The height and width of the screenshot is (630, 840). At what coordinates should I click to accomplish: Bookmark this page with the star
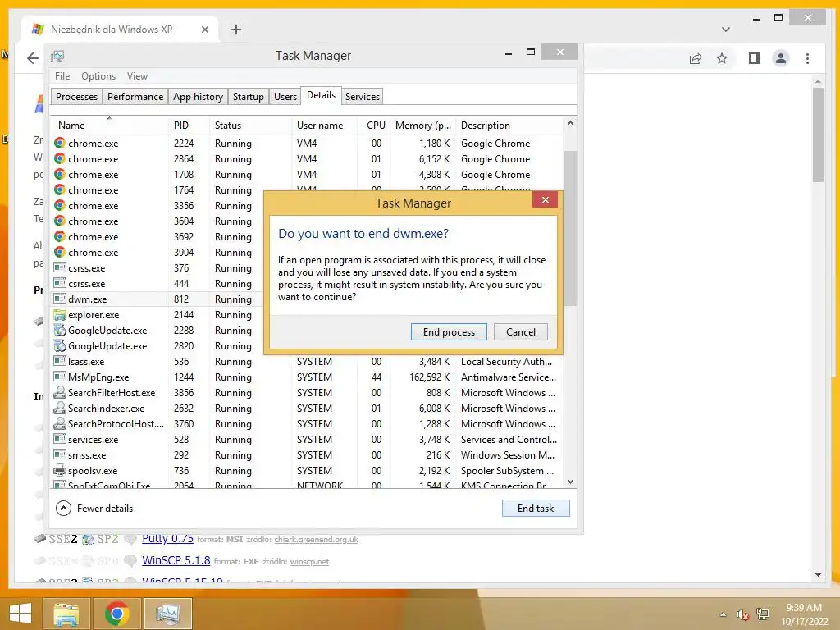click(722, 58)
